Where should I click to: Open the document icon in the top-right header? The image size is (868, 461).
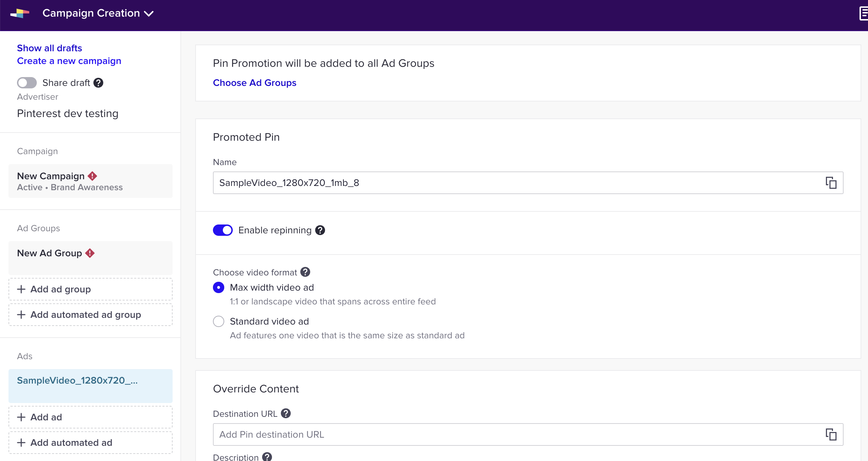click(863, 13)
